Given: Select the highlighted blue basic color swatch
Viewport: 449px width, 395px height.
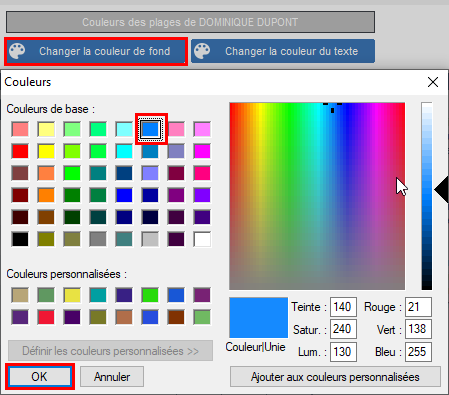Looking at the screenshot, I should (150, 129).
